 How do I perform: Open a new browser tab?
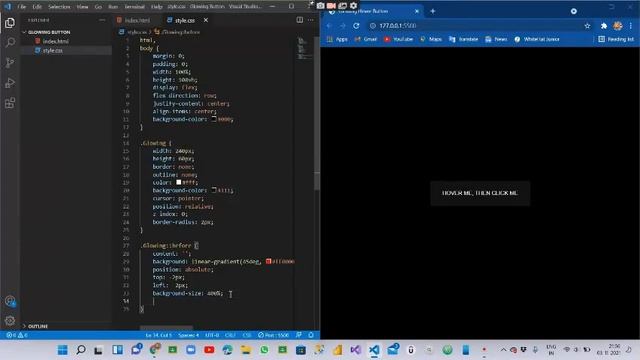tap(433, 11)
